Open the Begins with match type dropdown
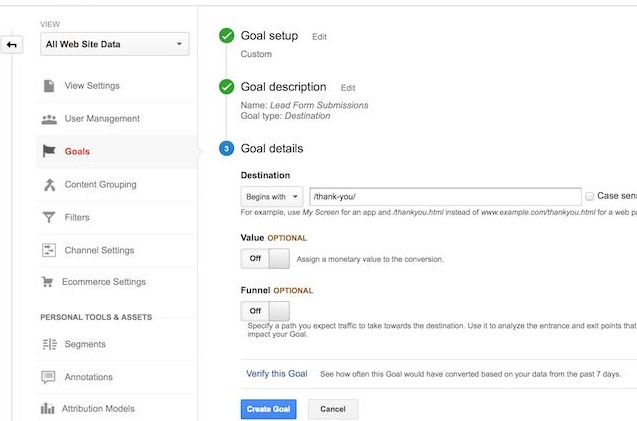Viewport: 637px width, 421px height. click(272, 197)
